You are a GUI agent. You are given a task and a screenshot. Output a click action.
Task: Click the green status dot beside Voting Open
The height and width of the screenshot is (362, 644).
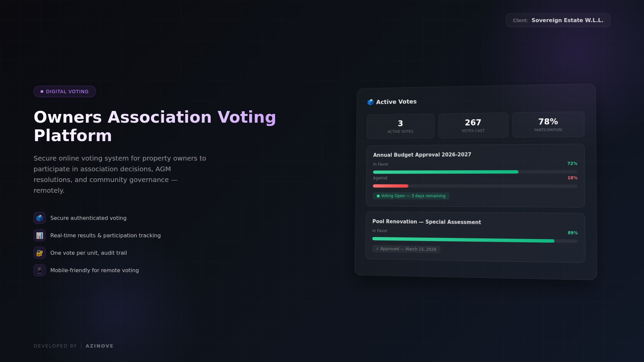click(378, 196)
